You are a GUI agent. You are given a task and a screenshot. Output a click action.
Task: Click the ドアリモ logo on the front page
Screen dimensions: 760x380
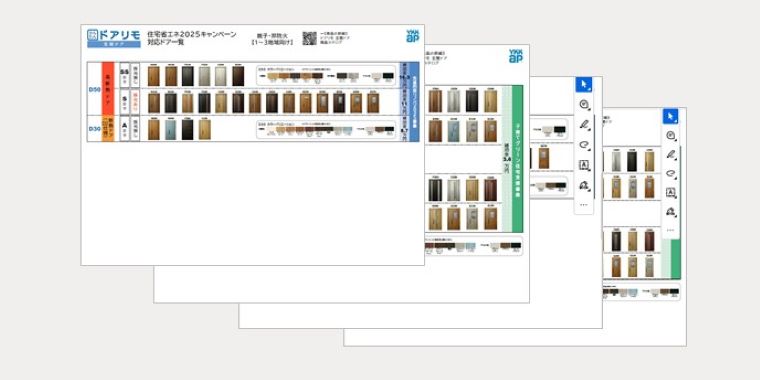pyautogui.click(x=114, y=38)
